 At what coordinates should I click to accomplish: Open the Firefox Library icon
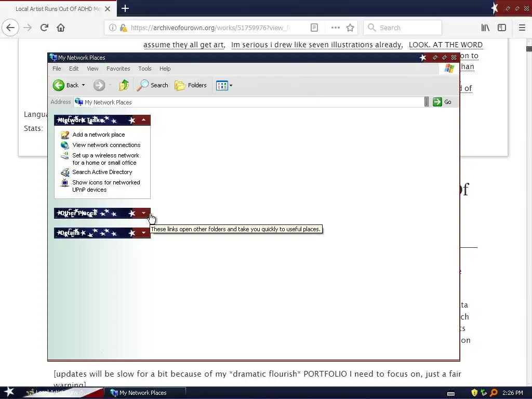[486, 28]
